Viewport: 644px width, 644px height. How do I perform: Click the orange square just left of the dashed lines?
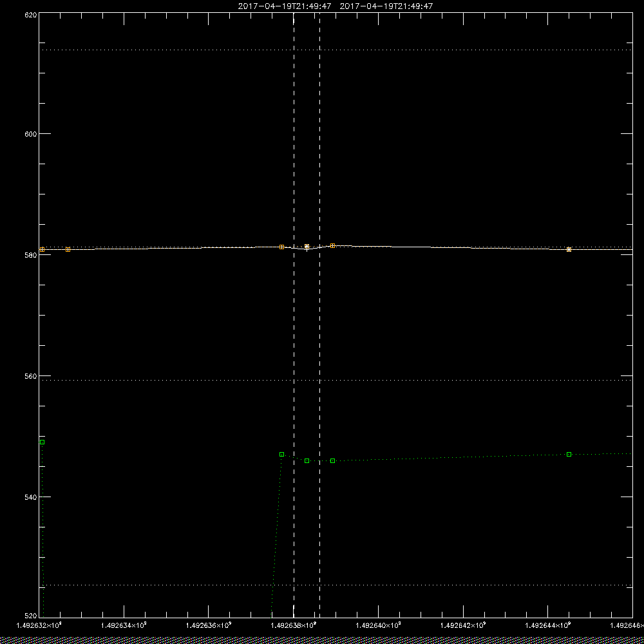tap(282, 247)
